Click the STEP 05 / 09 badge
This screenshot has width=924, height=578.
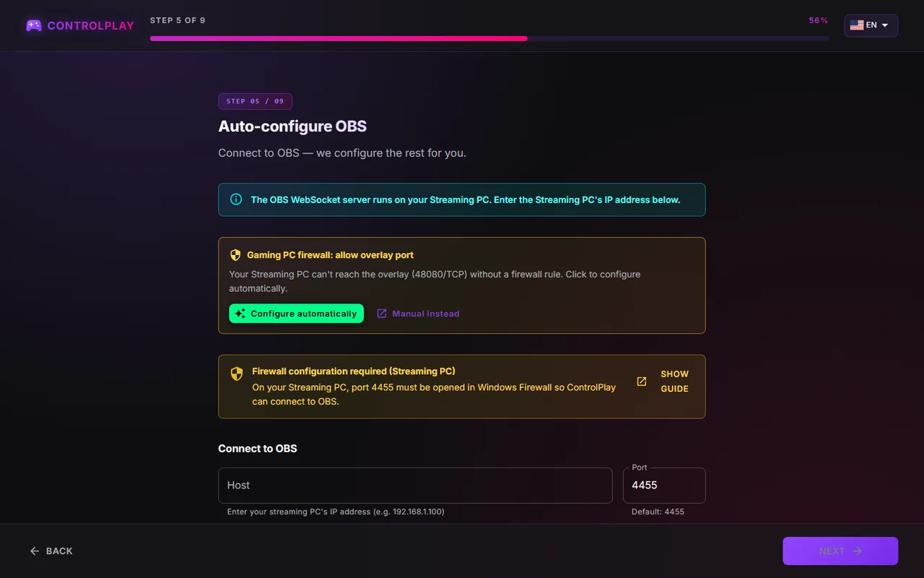255,101
